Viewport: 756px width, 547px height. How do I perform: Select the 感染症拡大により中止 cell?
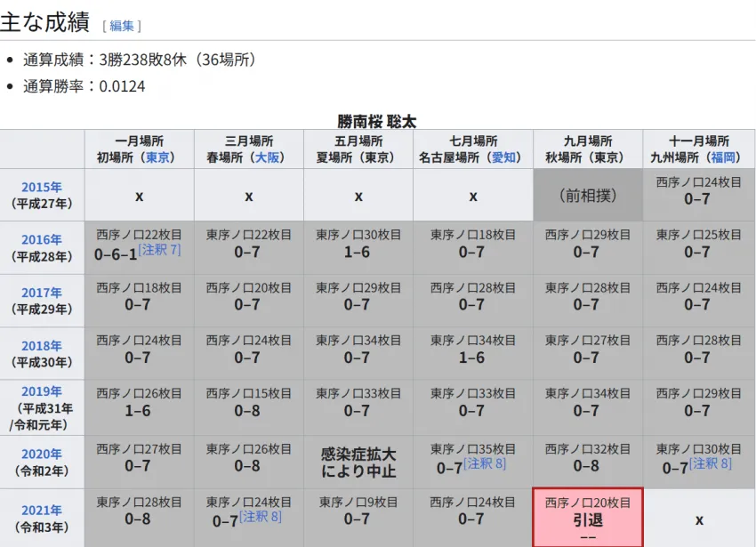point(358,463)
